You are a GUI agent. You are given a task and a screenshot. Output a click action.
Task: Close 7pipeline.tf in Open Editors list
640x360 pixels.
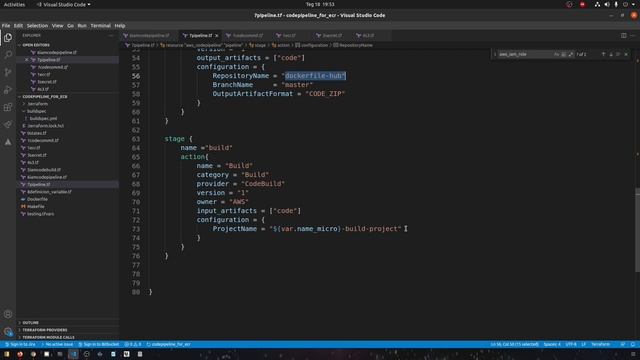27,60
